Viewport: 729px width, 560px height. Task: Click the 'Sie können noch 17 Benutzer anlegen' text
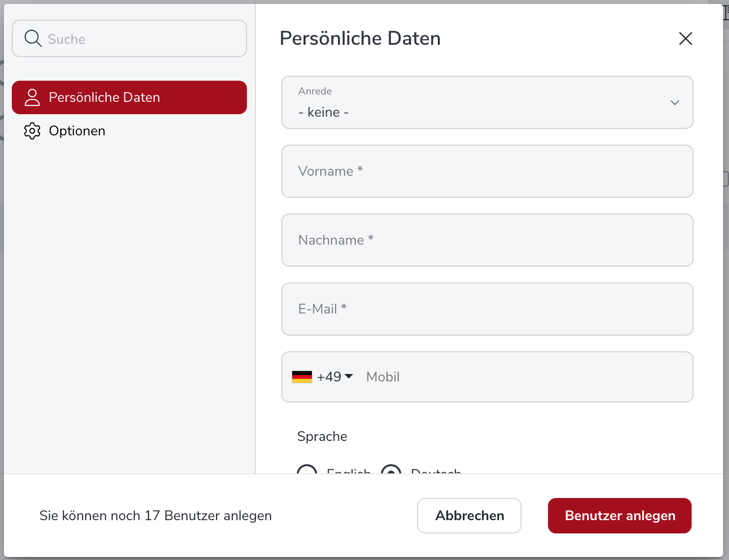pos(155,515)
